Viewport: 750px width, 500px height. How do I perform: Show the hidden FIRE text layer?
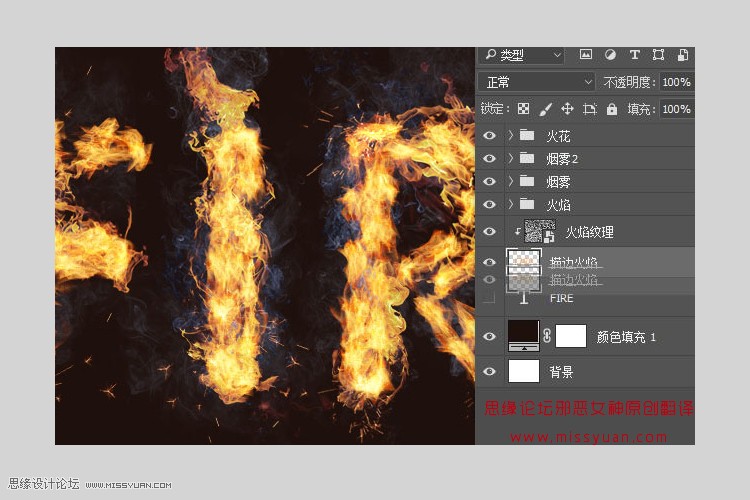pos(489,299)
